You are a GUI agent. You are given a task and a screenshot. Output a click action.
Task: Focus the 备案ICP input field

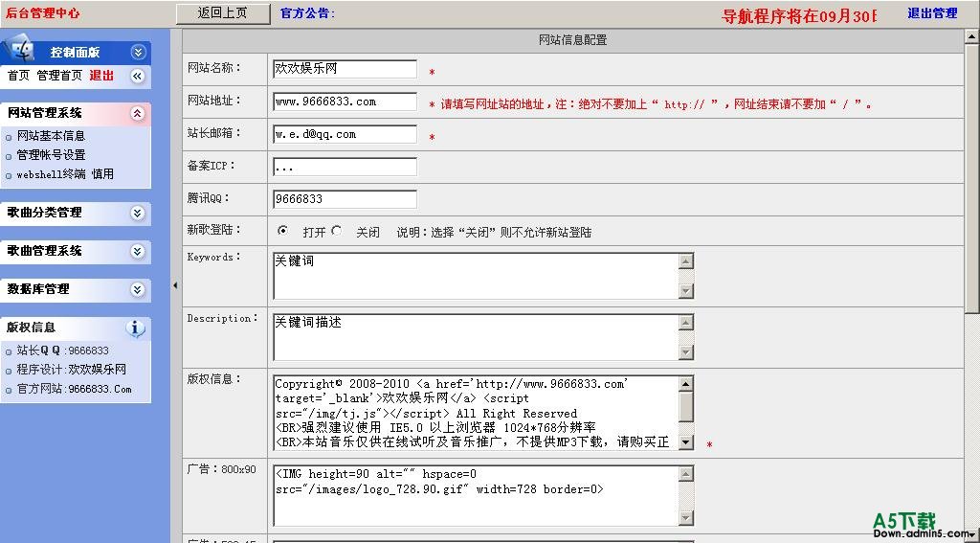345,167
